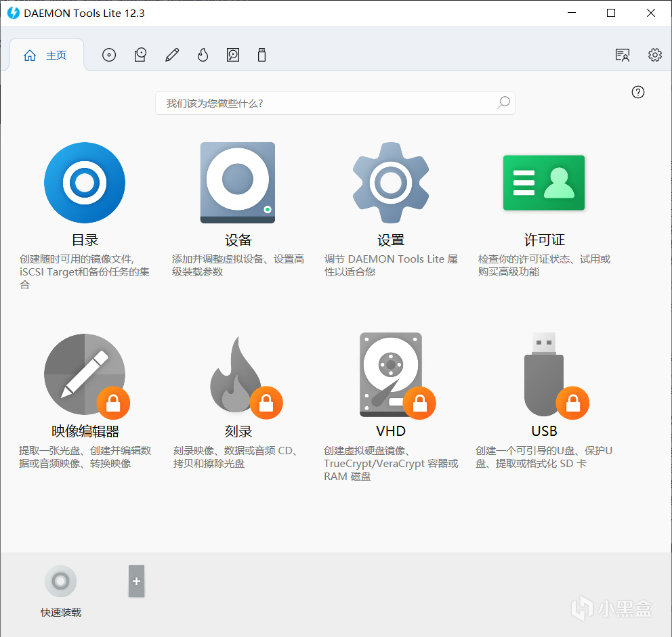Click the magnifier search icon

click(503, 103)
